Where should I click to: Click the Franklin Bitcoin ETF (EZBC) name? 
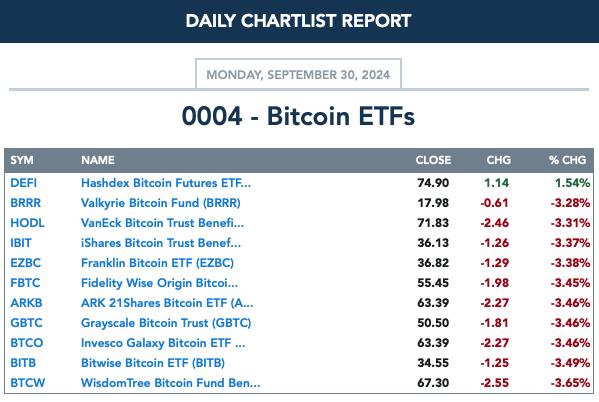(157, 263)
